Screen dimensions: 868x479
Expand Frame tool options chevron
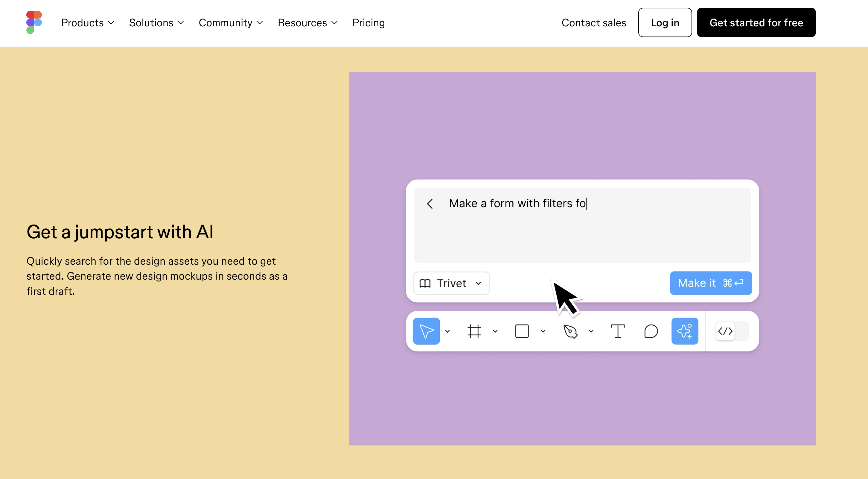coord(495,331)
